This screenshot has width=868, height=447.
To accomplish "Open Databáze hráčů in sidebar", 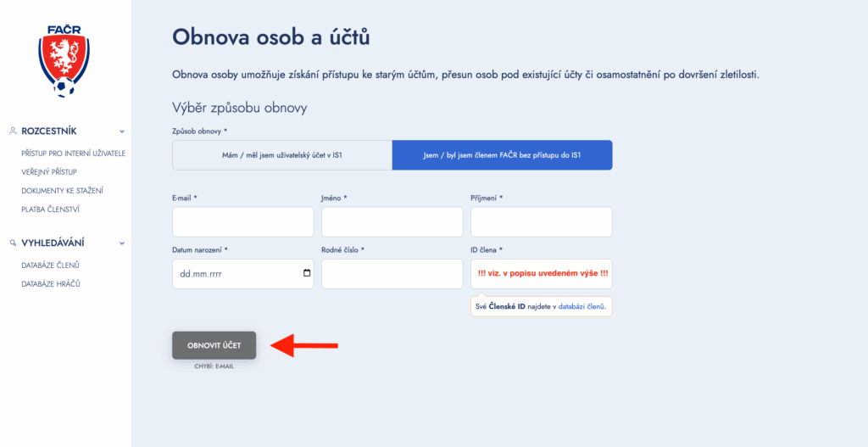I will pos(50,284).
